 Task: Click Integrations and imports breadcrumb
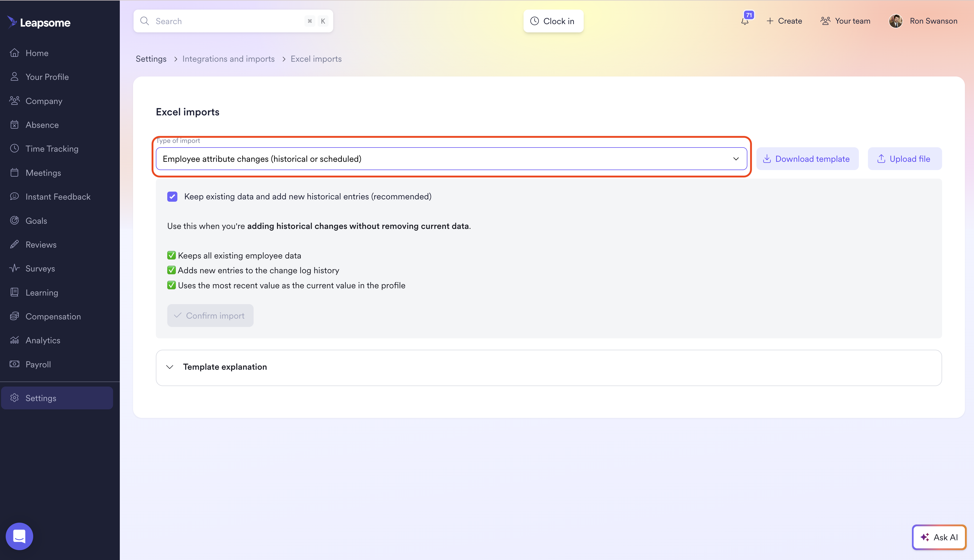(228, 59)
